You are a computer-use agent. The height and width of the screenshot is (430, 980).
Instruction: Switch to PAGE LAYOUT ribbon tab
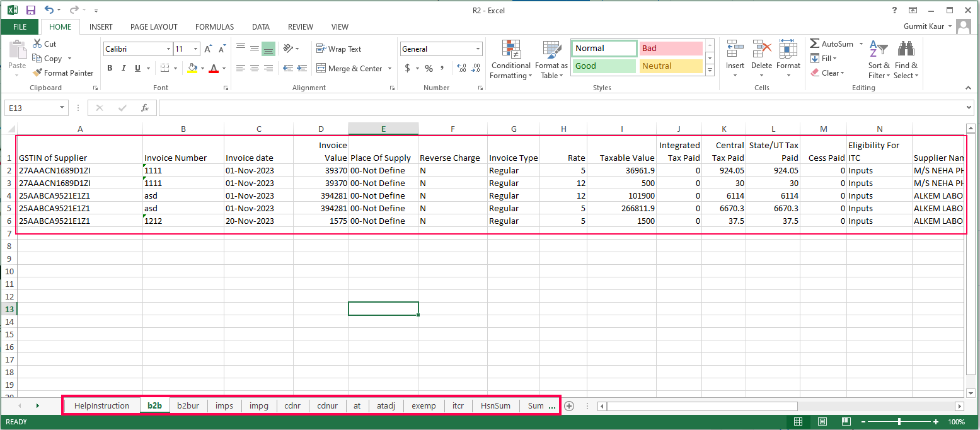pyautogui.click(x=154, y=27)
